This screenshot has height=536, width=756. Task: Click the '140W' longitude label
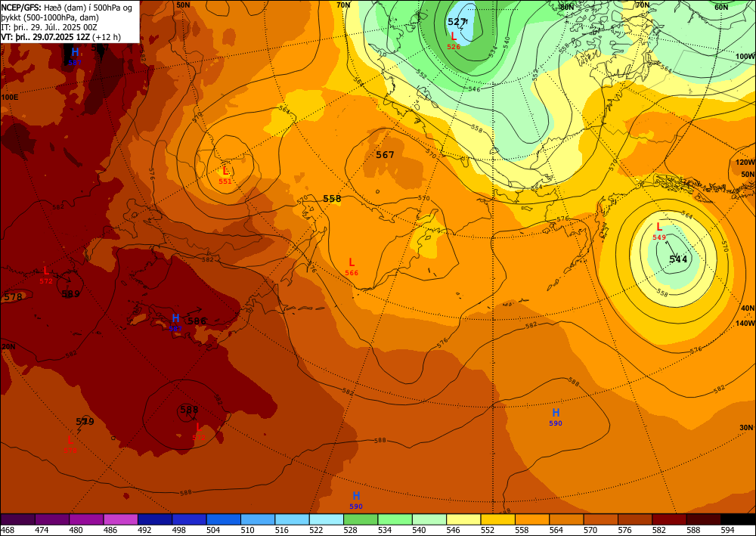pyautogui.click(x=745, y=324)
